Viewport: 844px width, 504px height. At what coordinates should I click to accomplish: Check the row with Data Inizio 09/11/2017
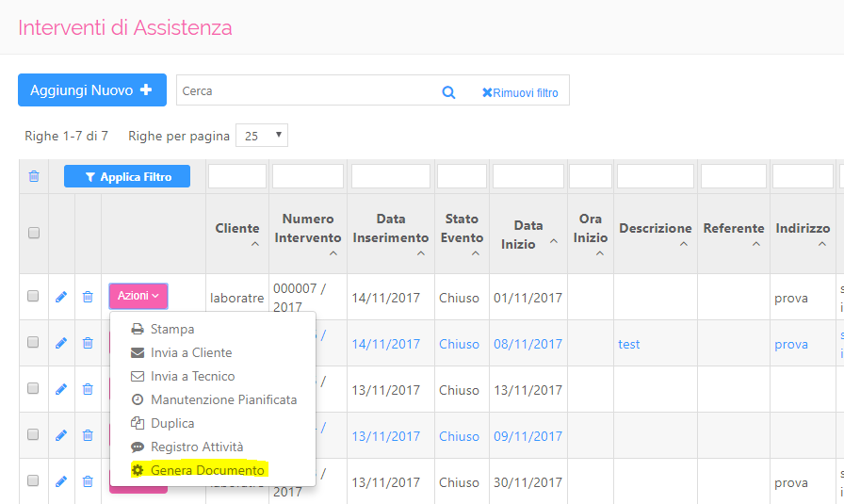33,434
